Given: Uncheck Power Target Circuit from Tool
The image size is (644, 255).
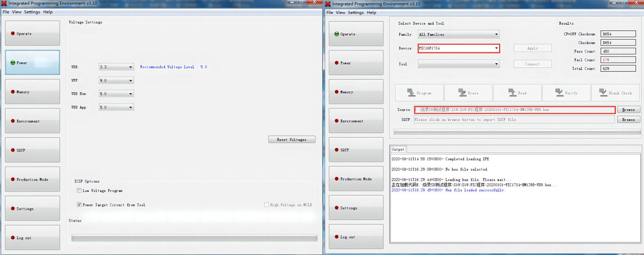Looking at the screenshot, I should pyautogui.click(x=79, y=205).
